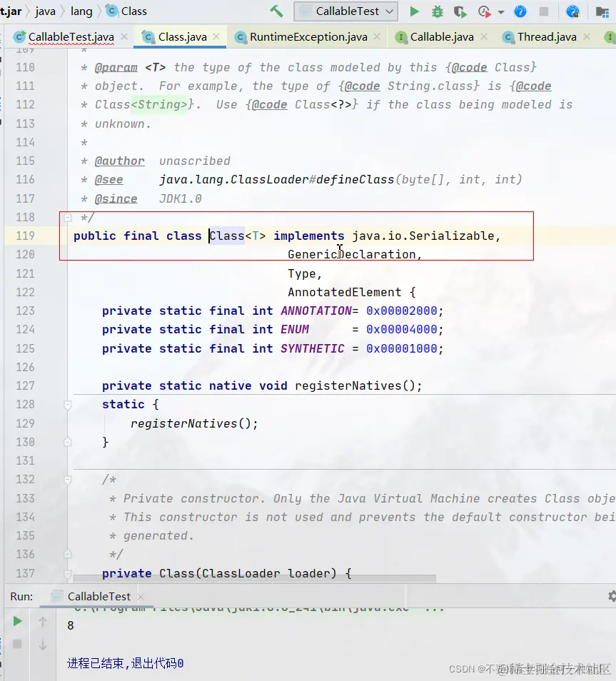The width and height of the screenshot is (616, 681).
Task: Click the @author Javadoc tag
Action: click(119, 161)
